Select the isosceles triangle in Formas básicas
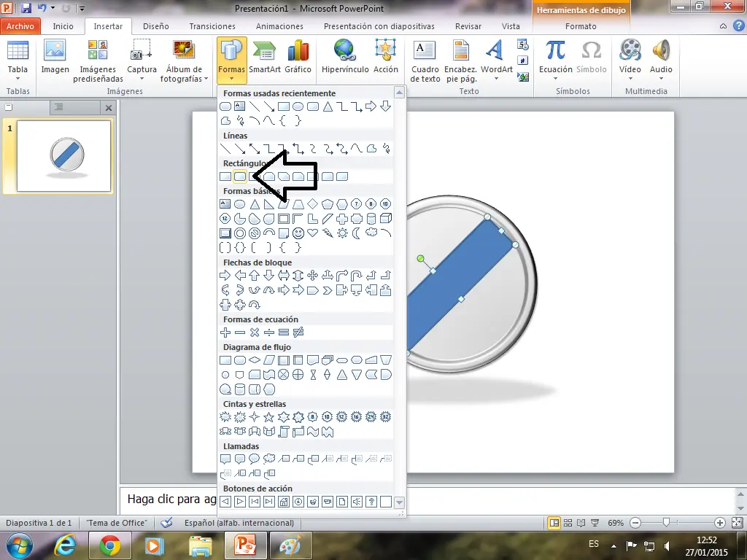Screen dimensions: 747x560 255,204
